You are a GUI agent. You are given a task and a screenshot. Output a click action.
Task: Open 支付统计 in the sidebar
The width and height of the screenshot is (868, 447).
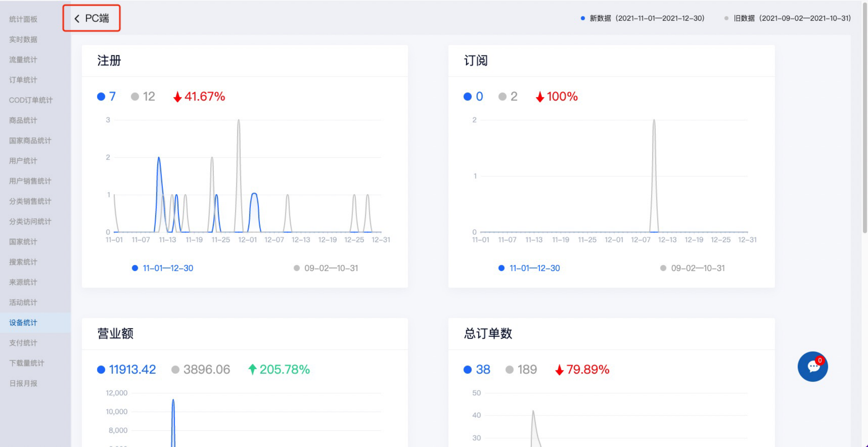[x=23, y=343]
